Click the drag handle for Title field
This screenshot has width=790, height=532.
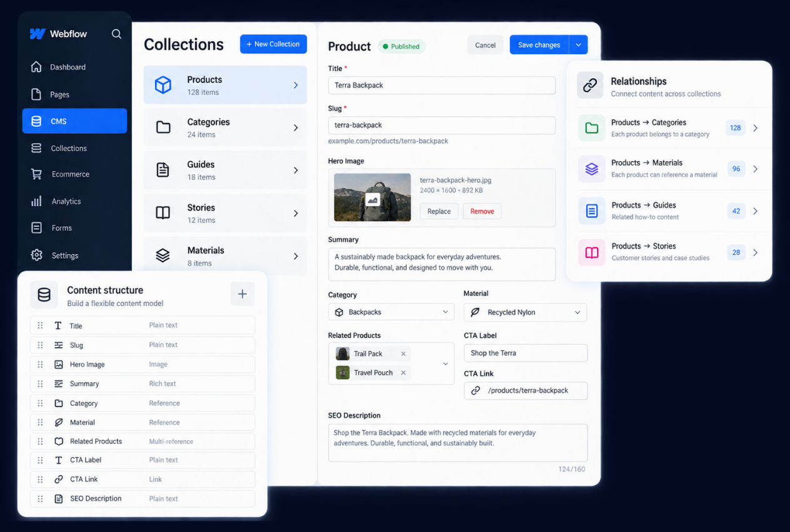[40, 325]
